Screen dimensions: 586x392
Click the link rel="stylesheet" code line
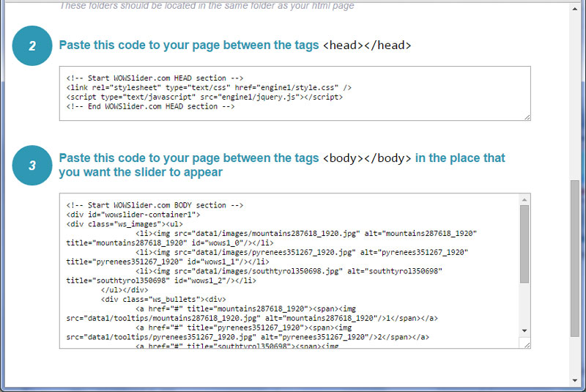[209, 87]
